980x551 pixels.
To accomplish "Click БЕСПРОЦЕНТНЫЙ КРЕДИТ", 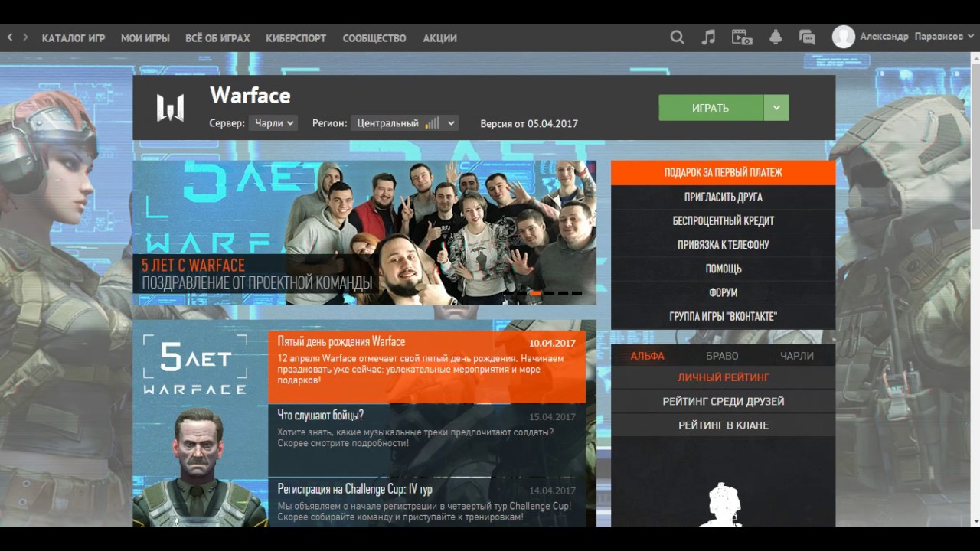I will pos(723,220).
